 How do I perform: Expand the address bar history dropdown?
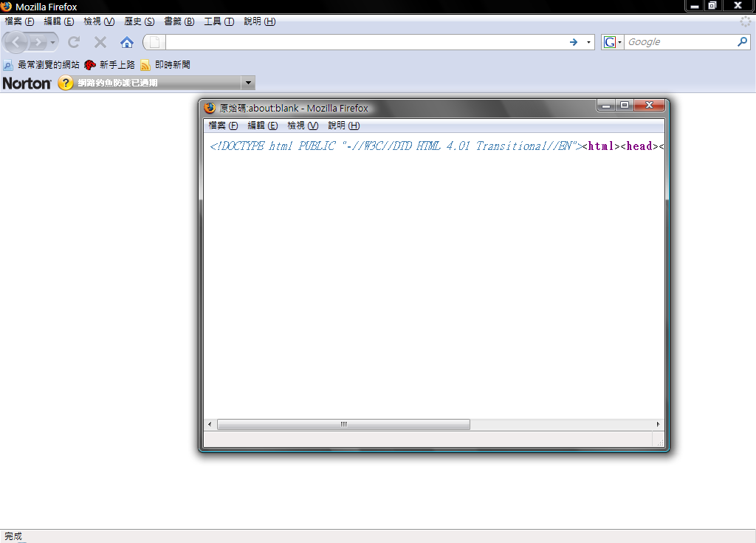[x=588, y=42]
